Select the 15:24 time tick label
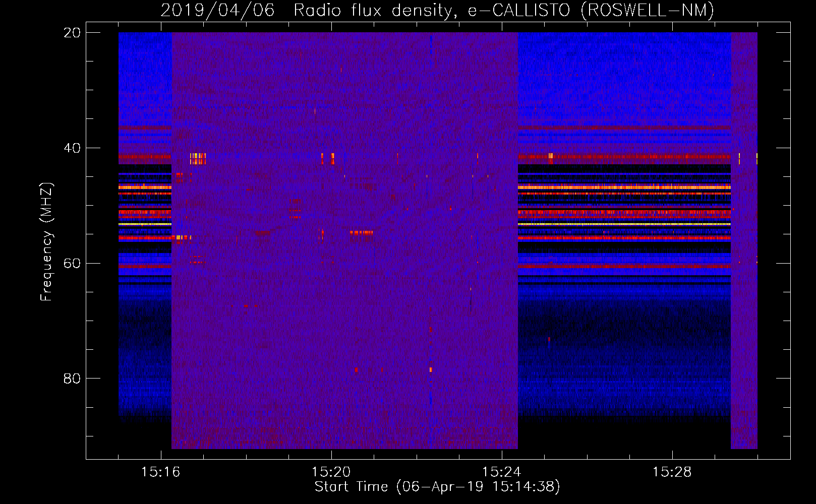816x504 pixels. (x=501, y=472)
